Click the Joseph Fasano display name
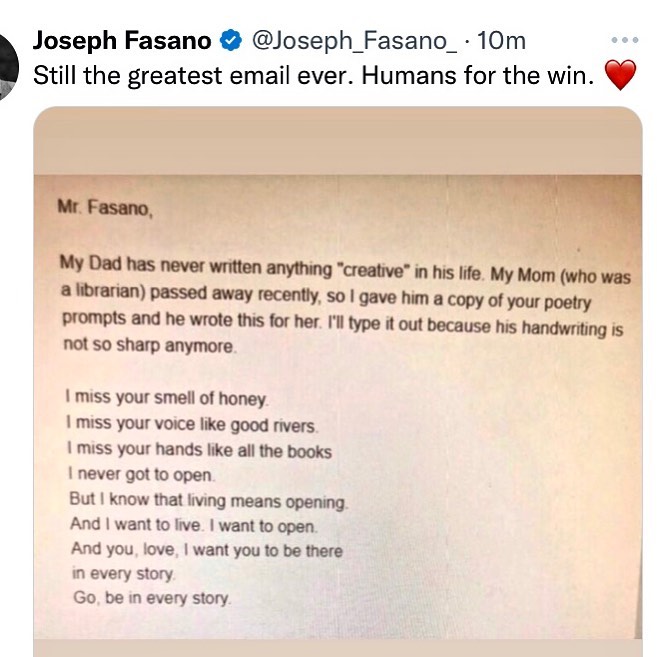Screen dimensions: 657x657 pos(122,41)
